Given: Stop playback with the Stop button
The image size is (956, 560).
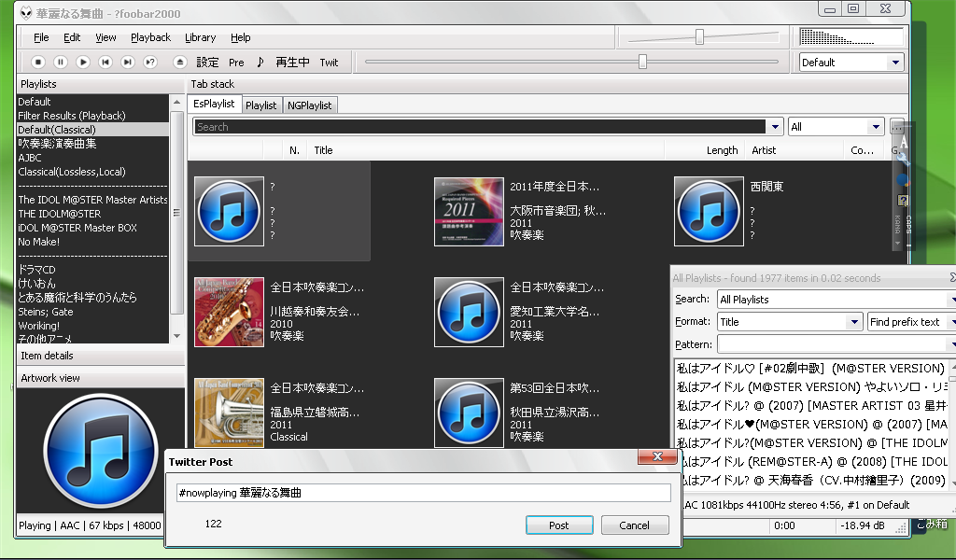Looking at the screenshot, I should click(x=38, y=63).
